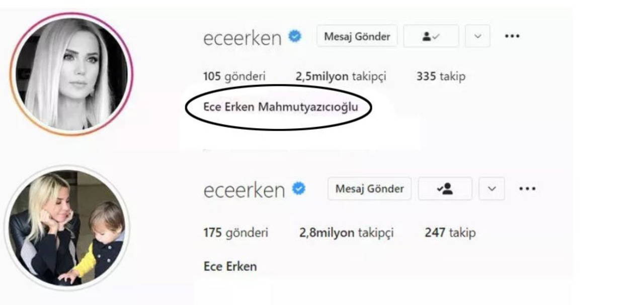Click Mesaj Gönder on the bottom profile
Screen dimensions: 644x305
click(369, 189)
